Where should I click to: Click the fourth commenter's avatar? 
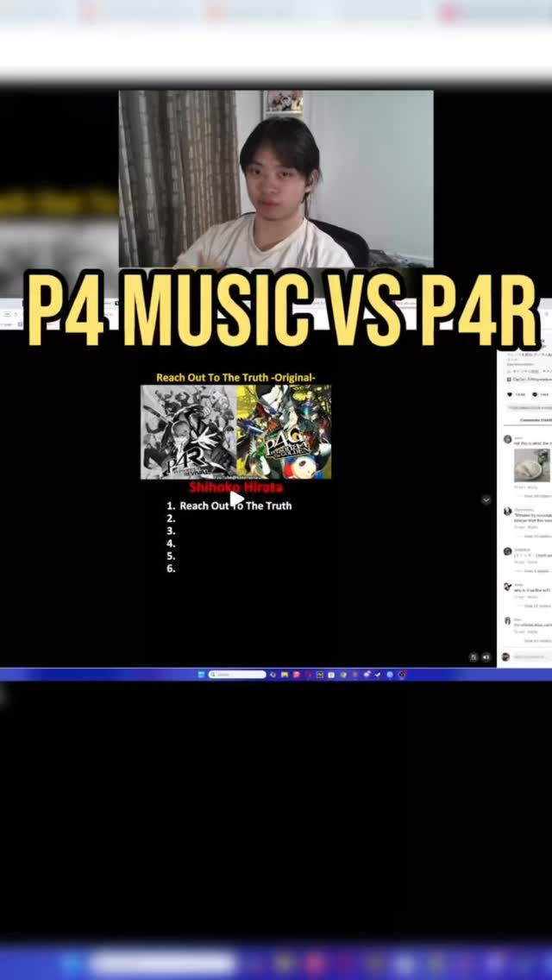click(508, 587)
